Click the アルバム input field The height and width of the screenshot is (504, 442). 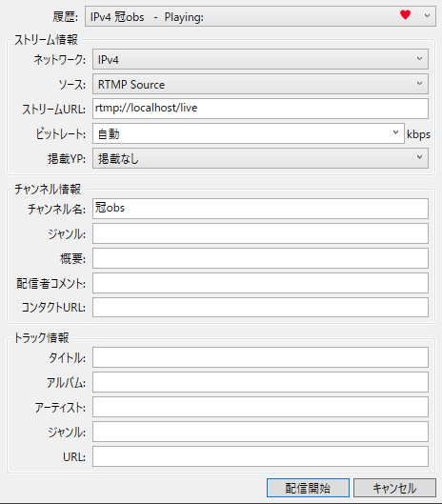(260, 382)
